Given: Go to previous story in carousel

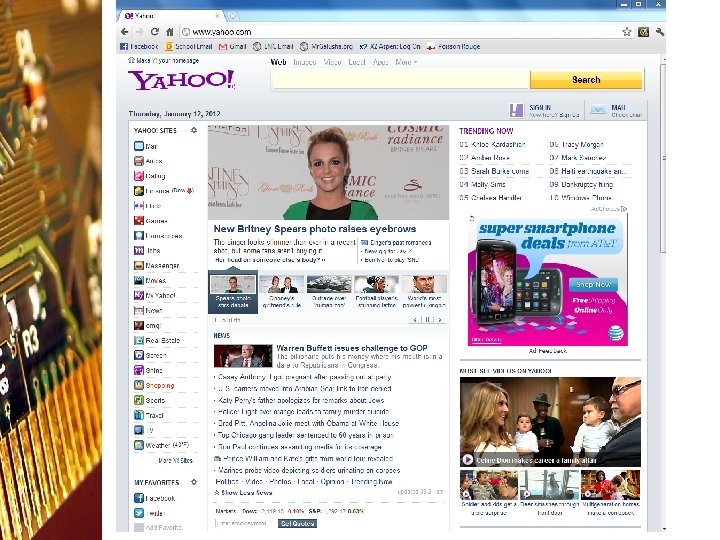Looking at the screenshot, I should 415,320.
